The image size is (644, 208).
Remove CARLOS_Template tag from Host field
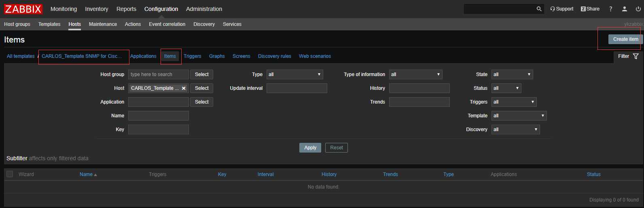coord(184,88)
